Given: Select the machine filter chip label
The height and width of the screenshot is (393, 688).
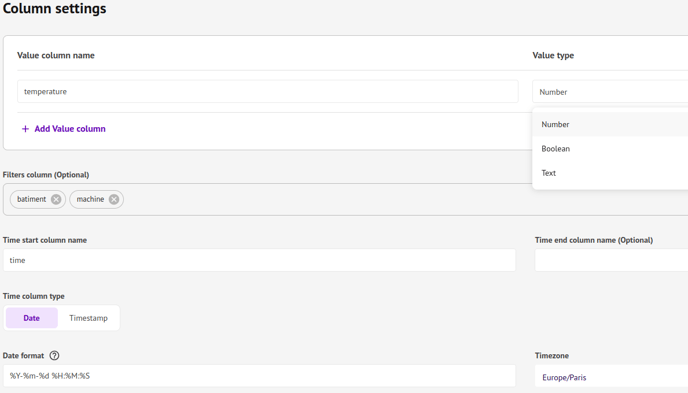Looking at the screenshot, I should click(90, 199).
